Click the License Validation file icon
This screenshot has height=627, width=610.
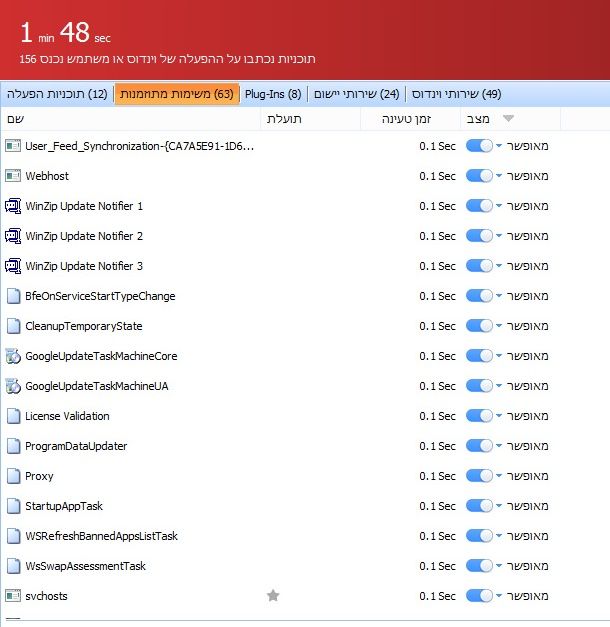click(13, 416)
